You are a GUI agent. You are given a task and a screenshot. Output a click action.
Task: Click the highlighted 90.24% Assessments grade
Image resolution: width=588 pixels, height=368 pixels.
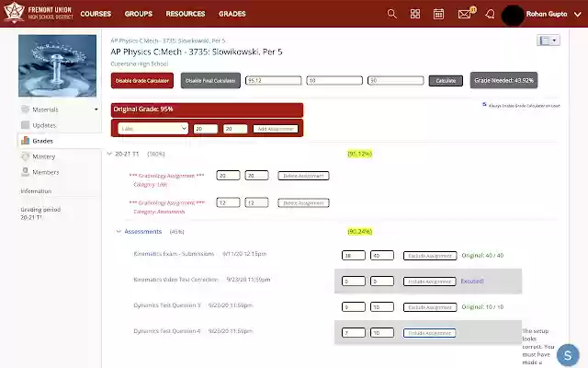coord(359,231)
